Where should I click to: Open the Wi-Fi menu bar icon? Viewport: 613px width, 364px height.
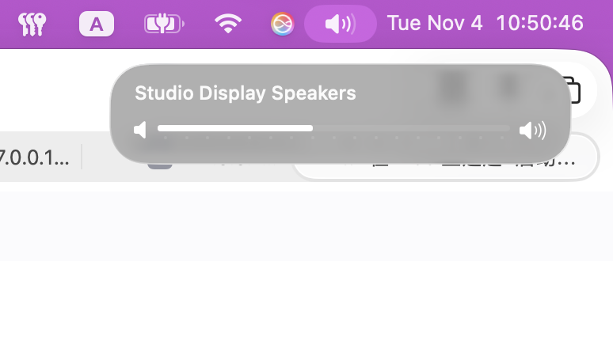[x=228, y=24]
